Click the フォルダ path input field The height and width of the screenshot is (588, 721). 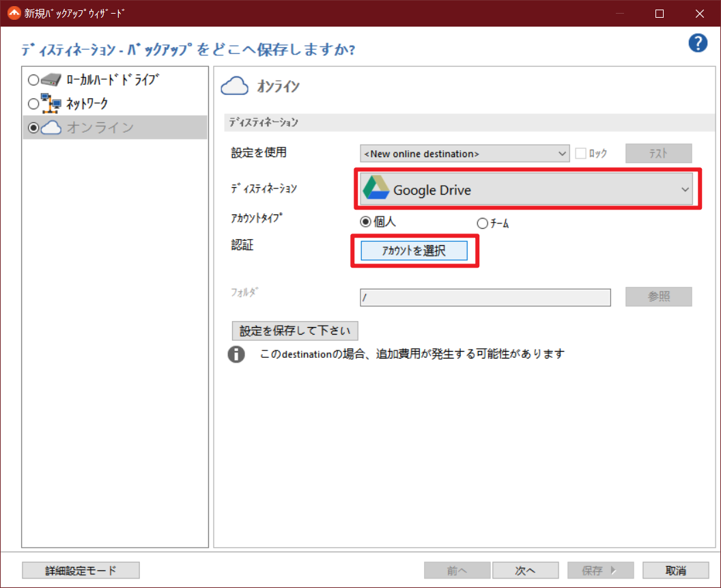tap(485, 297)
